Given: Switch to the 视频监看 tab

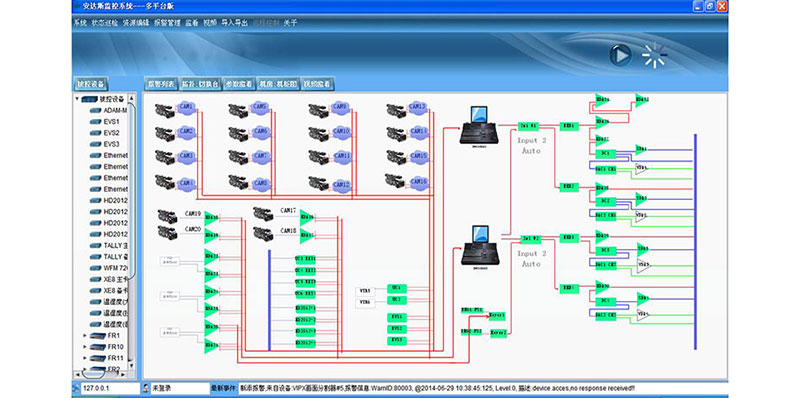Looking at the screenshot, I should [318, 84].
